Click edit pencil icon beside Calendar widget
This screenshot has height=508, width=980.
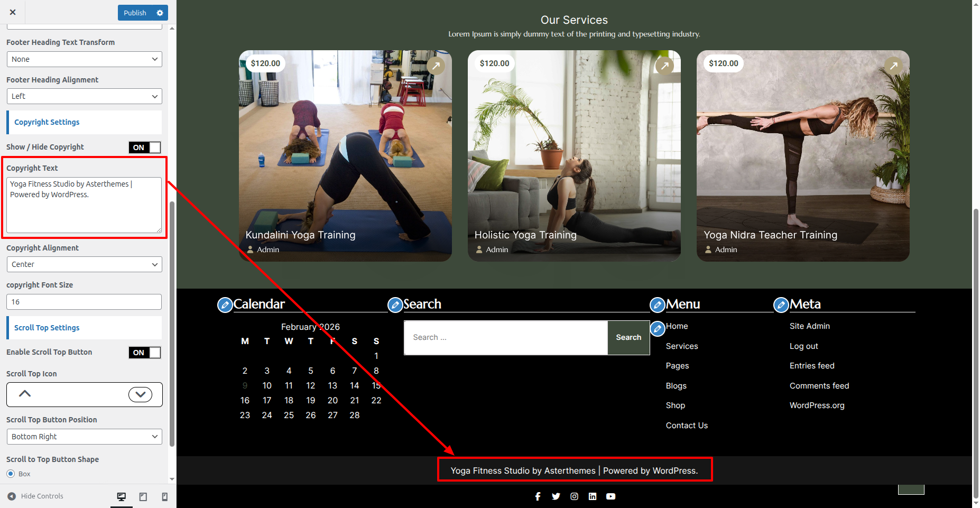225,305
